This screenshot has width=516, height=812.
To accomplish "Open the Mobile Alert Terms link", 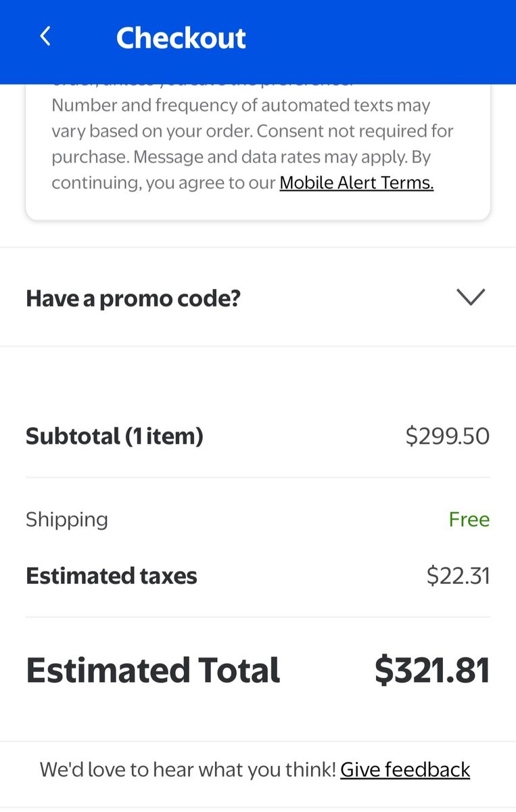I will click(x=356, y=182).
